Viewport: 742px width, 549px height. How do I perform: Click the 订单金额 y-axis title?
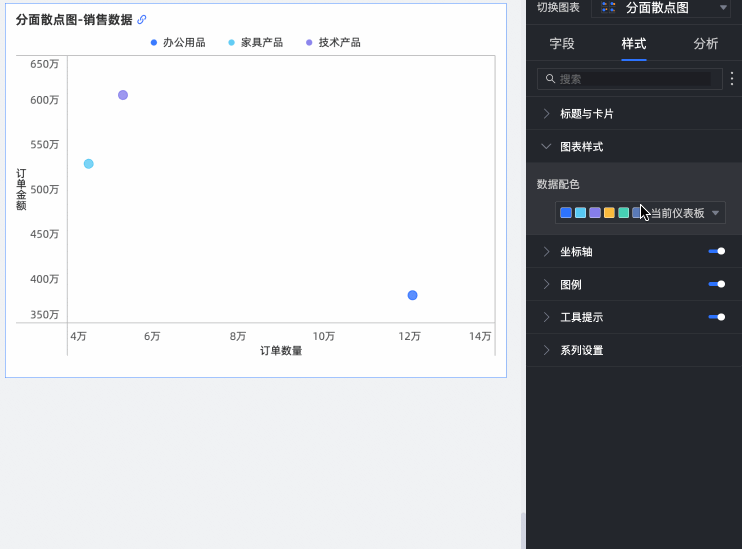(21, 189)
